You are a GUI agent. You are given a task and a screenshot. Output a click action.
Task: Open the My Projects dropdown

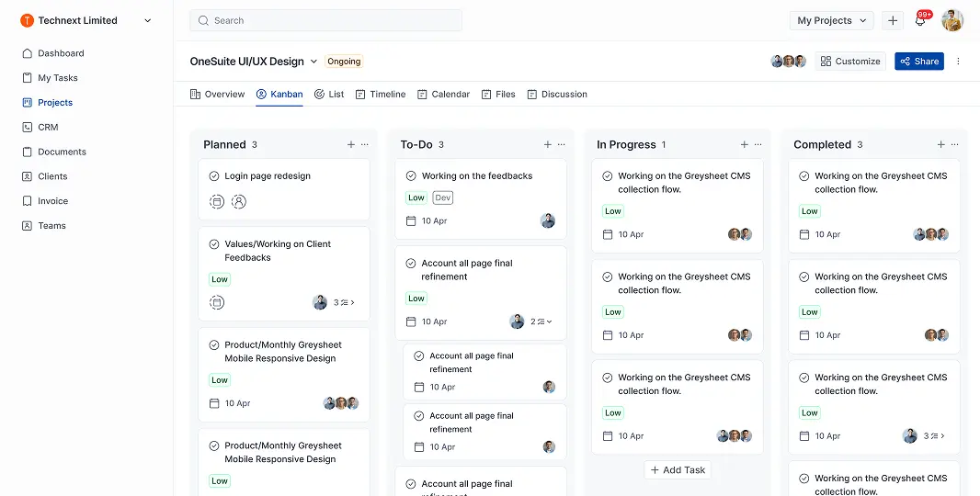tap(831, 20)
